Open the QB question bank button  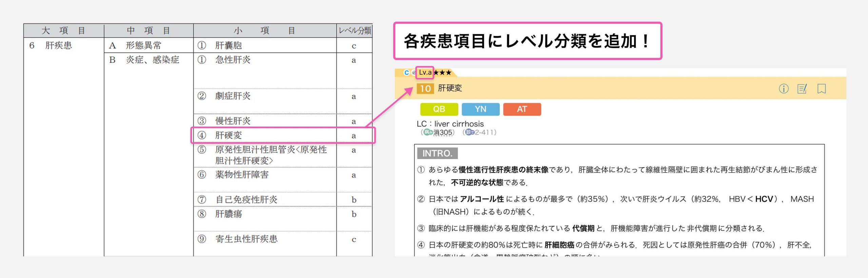(x=439, y=109)
